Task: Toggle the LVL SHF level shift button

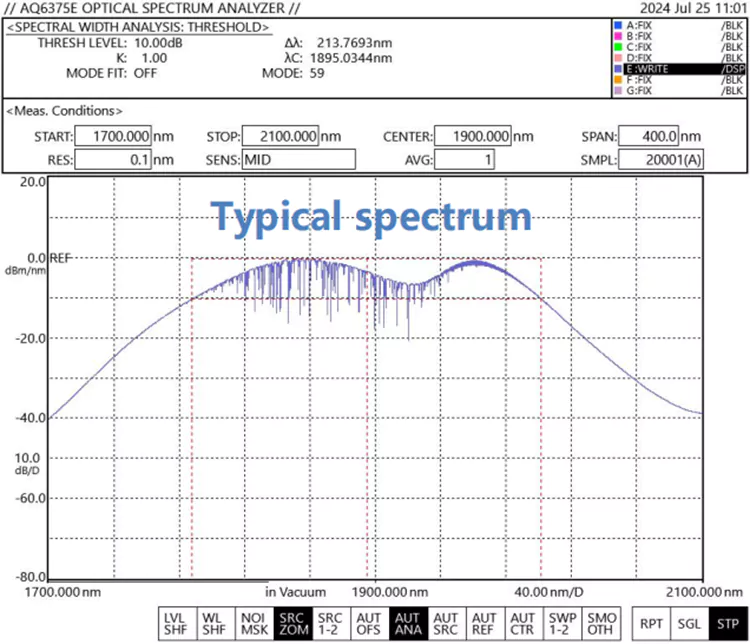Action: (x=176, y=624)
